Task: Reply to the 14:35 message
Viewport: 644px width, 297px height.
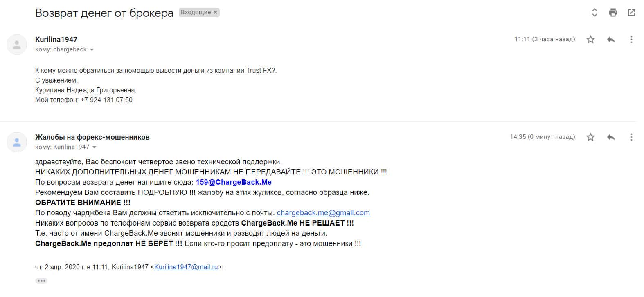Action: (x=611, y=137)
